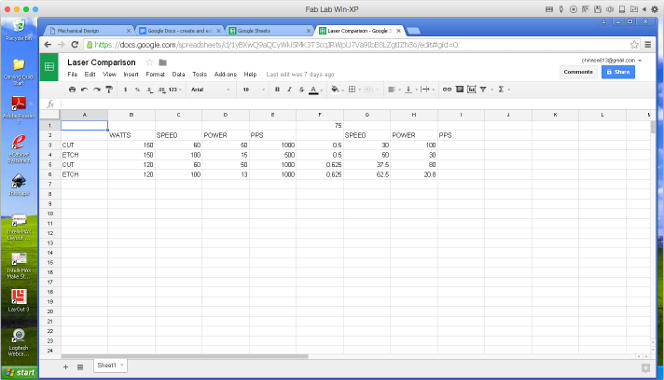Click the Insert link icon

pyautogui.click(x=447, y=89)
